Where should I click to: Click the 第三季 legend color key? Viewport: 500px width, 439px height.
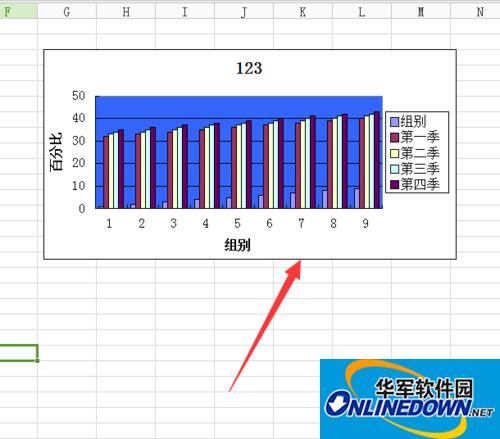tap(395, 169)
